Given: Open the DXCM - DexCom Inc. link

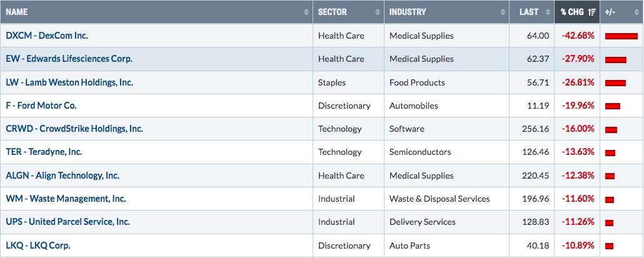Looking at the screenshot, I should (47, 35).
